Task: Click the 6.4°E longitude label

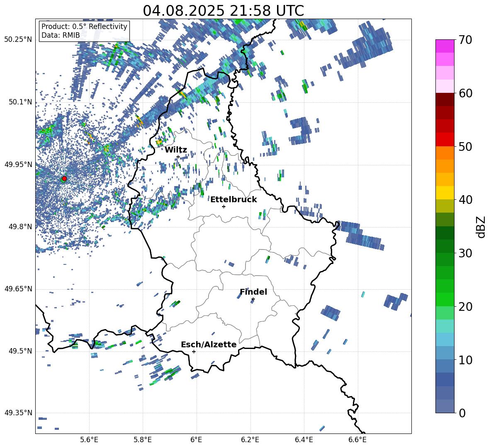Action: tap(304, 440)
